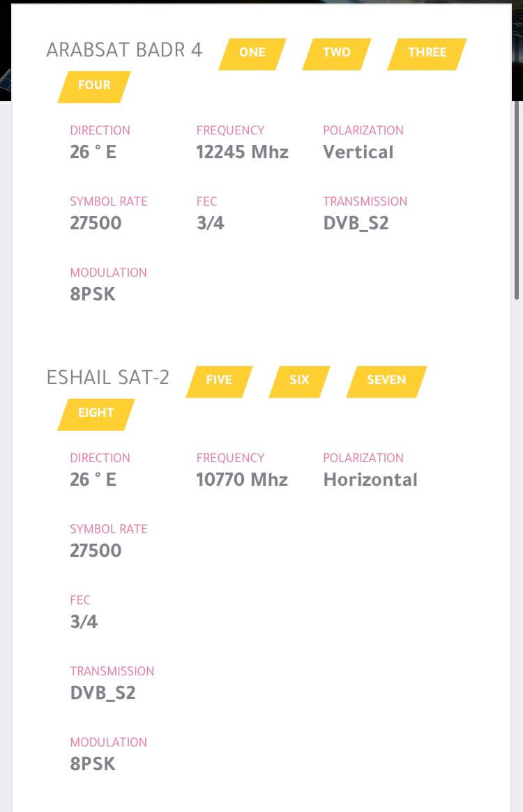
Task: Click the ARABSAT BADR 4 heading
Action: 124,49
